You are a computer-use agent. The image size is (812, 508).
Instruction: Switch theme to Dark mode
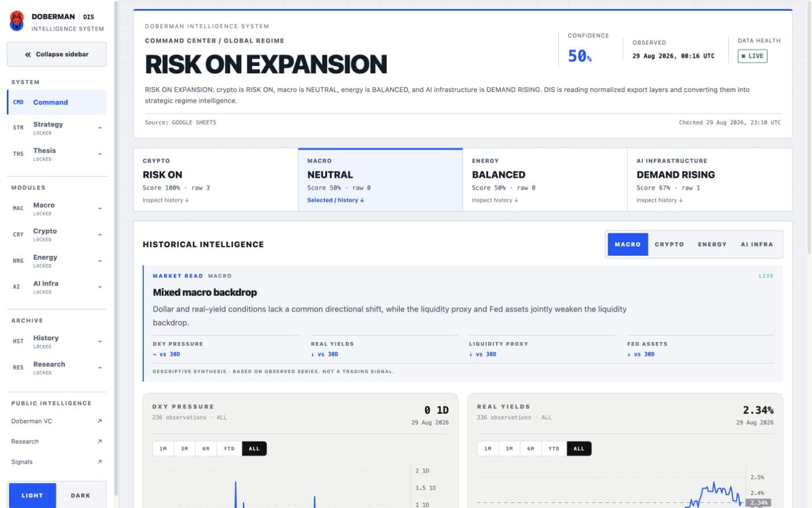tap(81, 495)
